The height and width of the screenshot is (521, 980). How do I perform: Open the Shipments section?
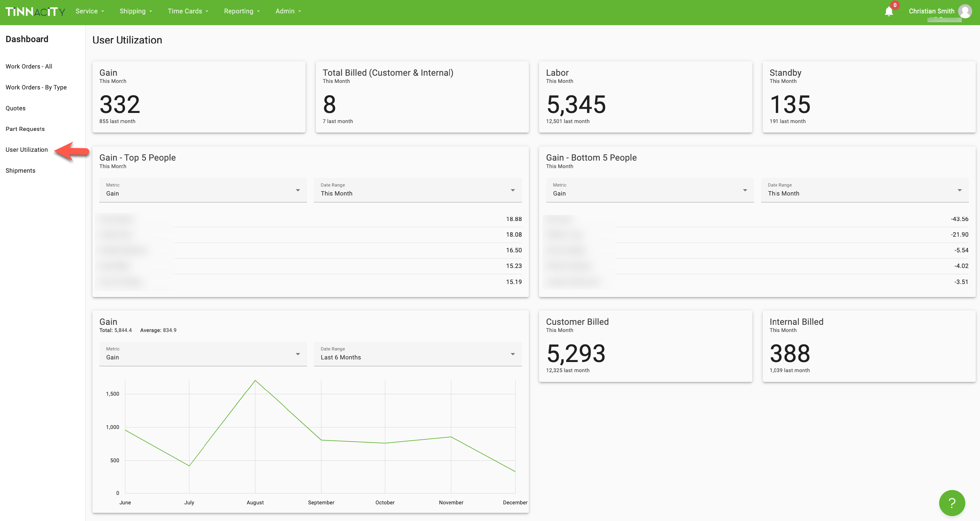(x=21, y=170)
